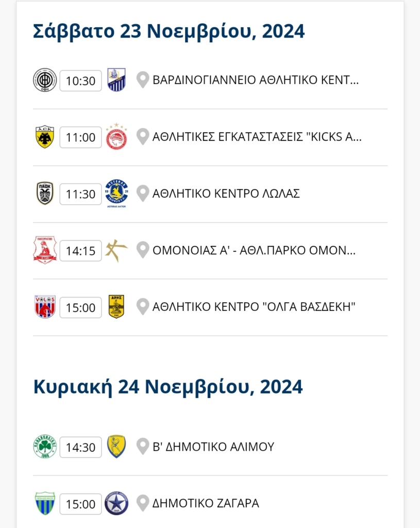The width and height of the screenshot is (420, 528).
Task: Click the OFI club crest
Action: tap(45, 80)
